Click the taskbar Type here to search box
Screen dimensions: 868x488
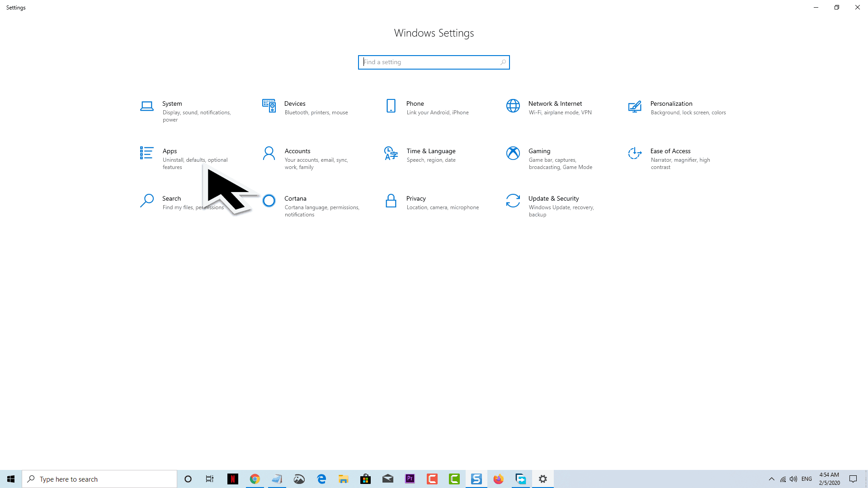pos(99,479)
